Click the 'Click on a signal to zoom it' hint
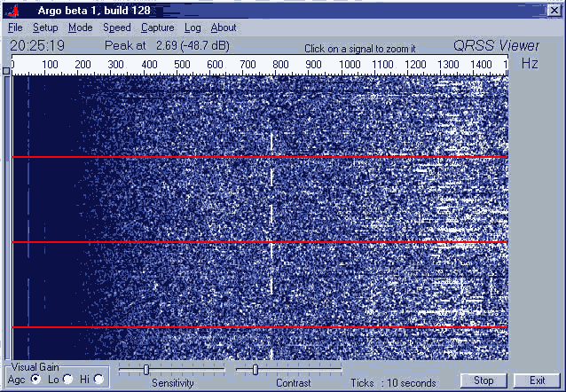The image size is (566, 392). [x=360, y=49]
